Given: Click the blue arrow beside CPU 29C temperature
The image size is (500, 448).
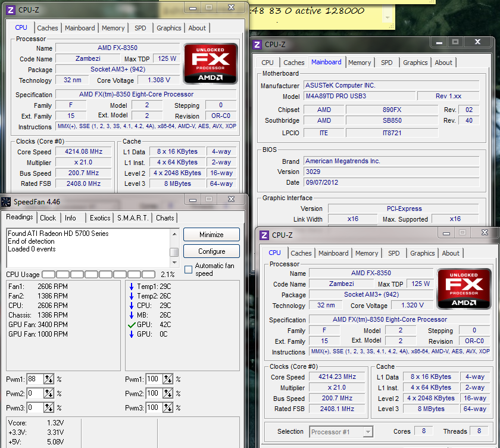Looking at the screenshot, I should 132,306.
